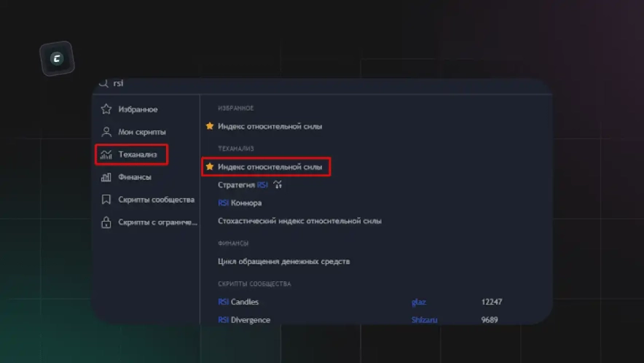The height and width of the screenshot is (363, 644).
Task: Open Избранное via its star icon in sidebar
Action: (x=106, y=109)
